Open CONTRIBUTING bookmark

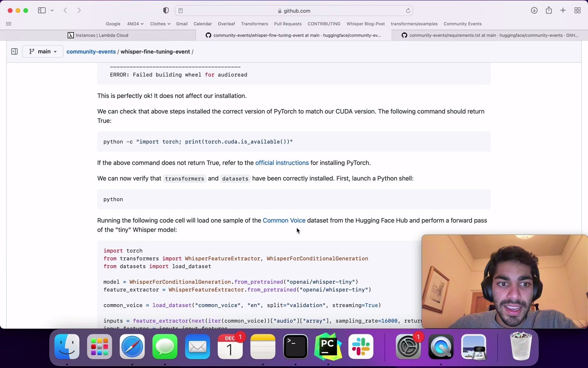[x=324, y=24]
